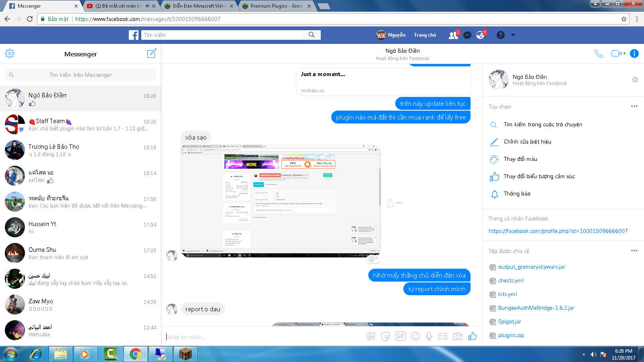Select the Messenger browser tab

click(41, 6)
